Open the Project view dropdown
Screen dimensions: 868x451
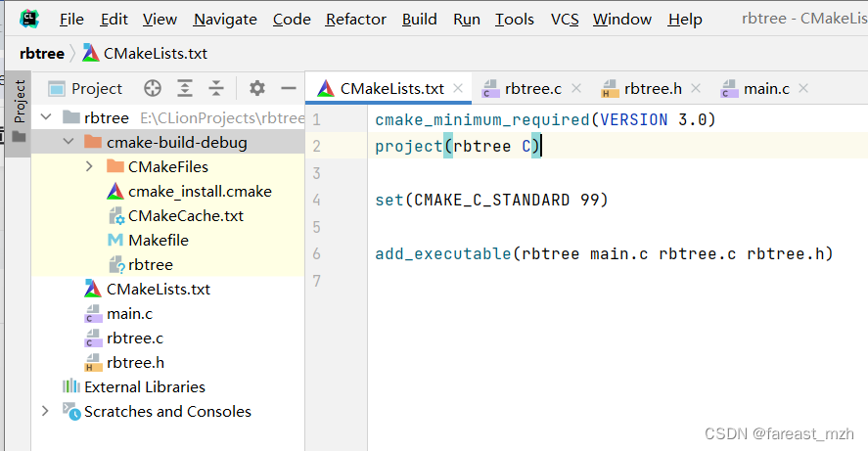click(x=96, y=88)
